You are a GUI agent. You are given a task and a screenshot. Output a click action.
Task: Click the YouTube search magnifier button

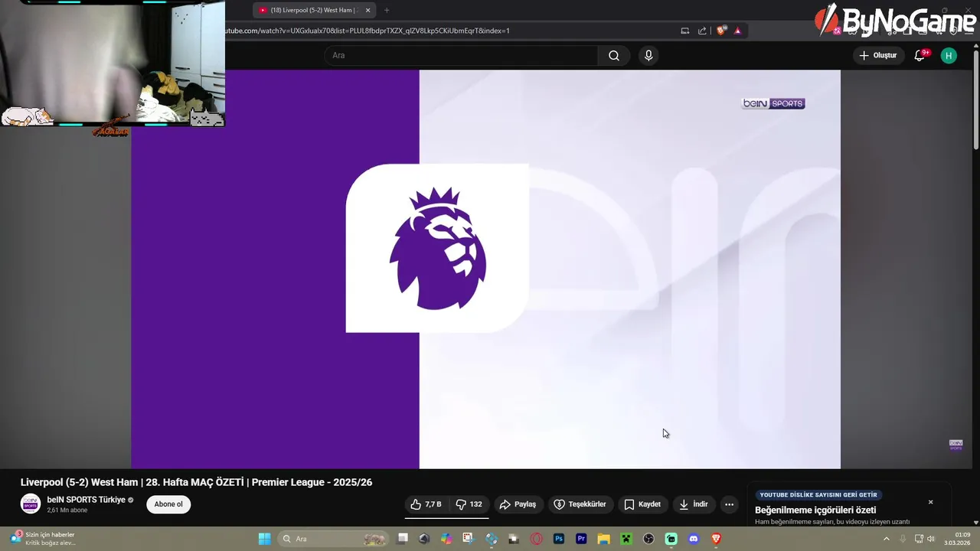[614, 55]
